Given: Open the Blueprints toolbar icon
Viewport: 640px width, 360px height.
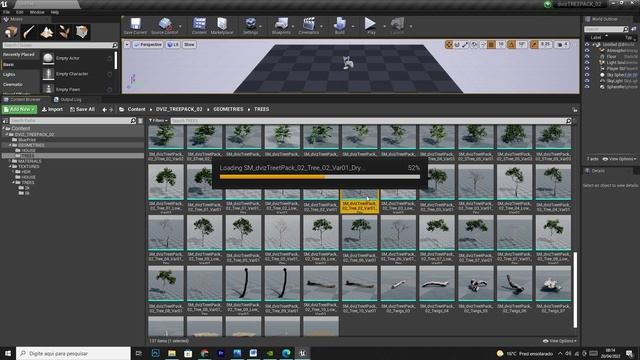Looking at the screenshot, I should tap(281, 26).
